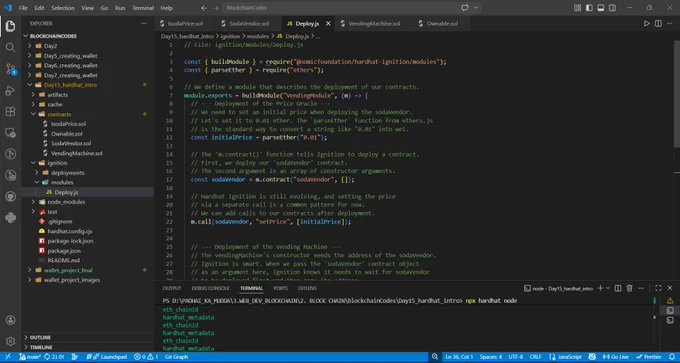Click the editor vertical scrollbar
Viewport: 680px width, 363px height.
pos(677,93)
